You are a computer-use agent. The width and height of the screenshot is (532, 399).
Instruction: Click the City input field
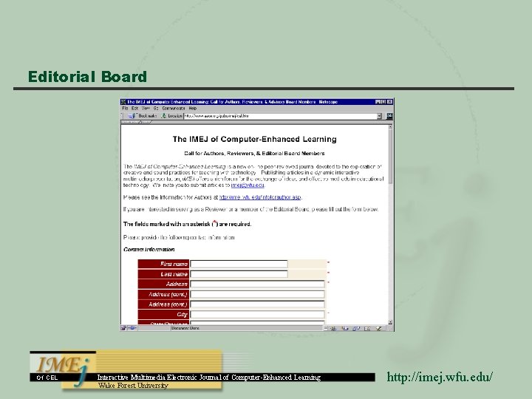(257, 315)
